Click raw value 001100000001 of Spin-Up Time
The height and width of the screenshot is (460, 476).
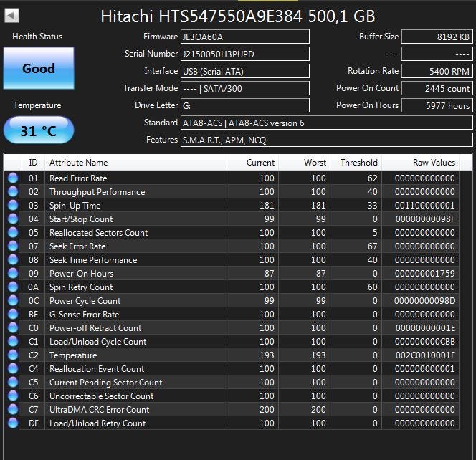point(424,206)
